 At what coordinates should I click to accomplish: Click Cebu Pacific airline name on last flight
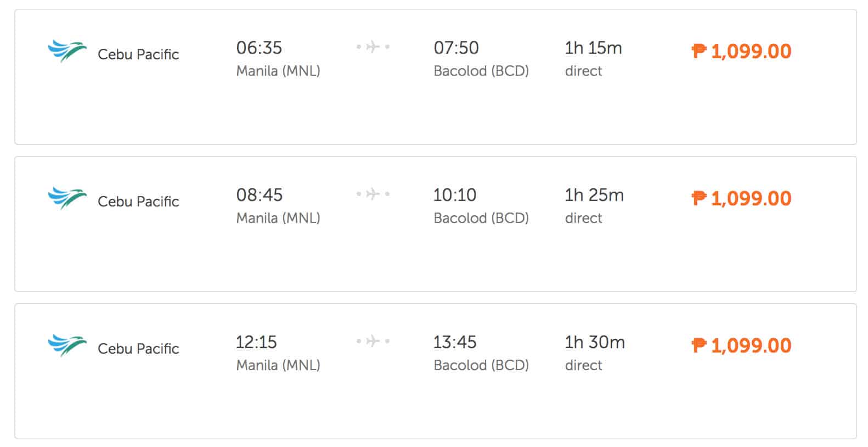click(x=138, y=349)
